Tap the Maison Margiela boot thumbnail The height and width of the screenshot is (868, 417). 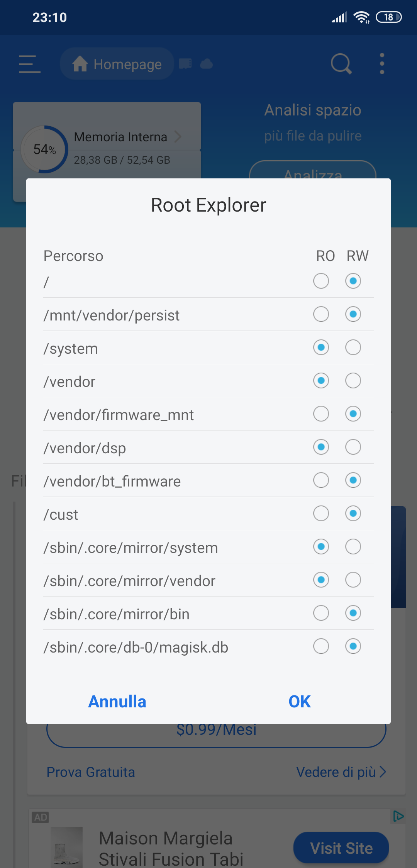pyautogui.click(x=67, y=847)
